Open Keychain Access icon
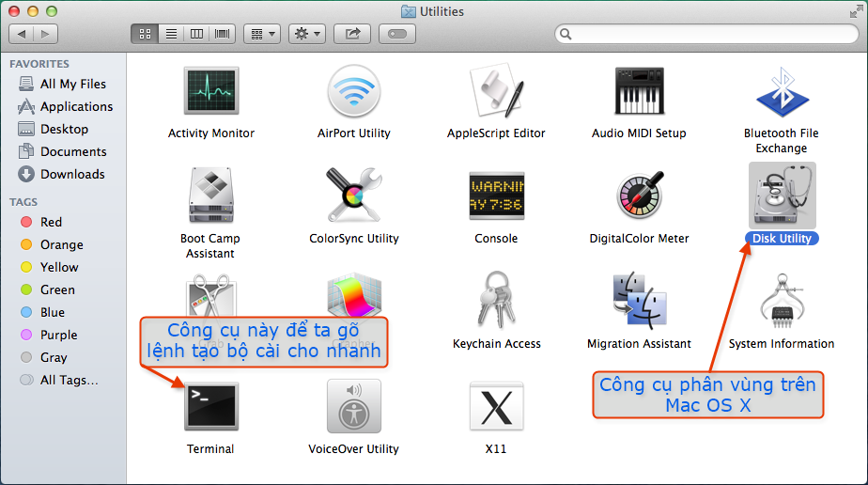The image size is (868, 485). tap(497, 300)
